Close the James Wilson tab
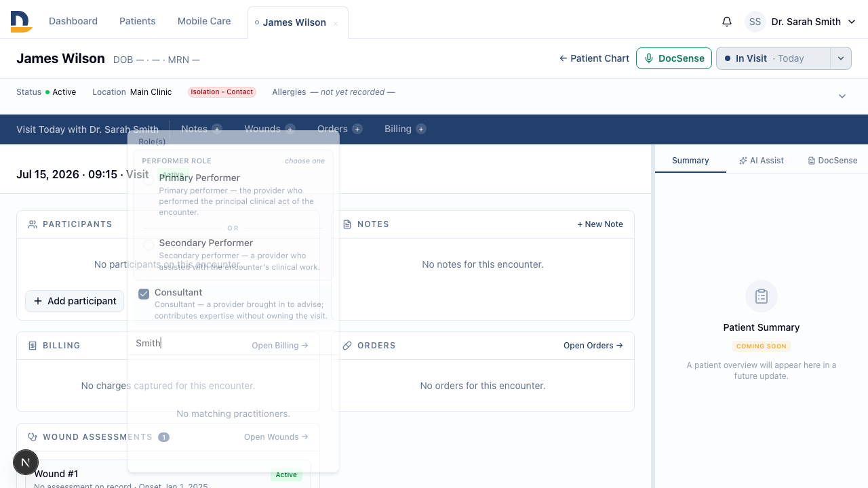The width and height of the screenshot is (868, 488). (x=336, y=23)
